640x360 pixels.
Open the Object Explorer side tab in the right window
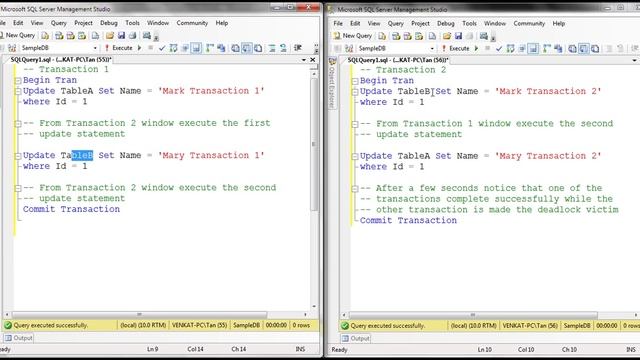[332, 84]
